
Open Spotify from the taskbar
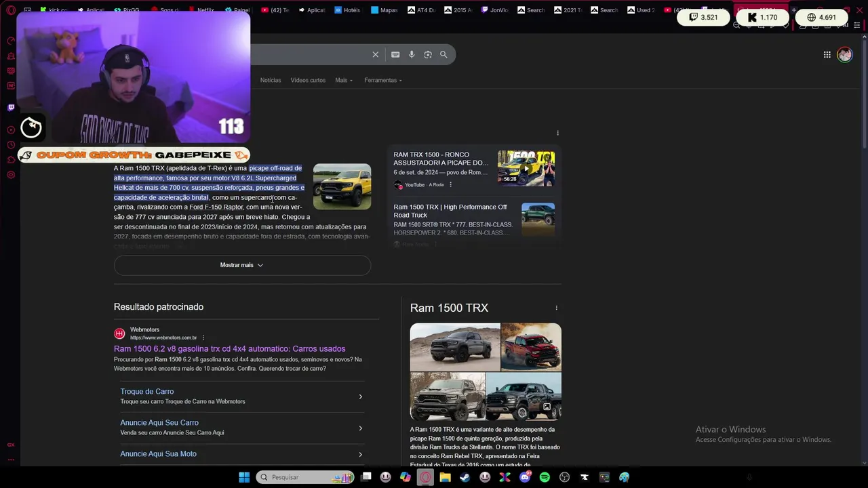545,477
